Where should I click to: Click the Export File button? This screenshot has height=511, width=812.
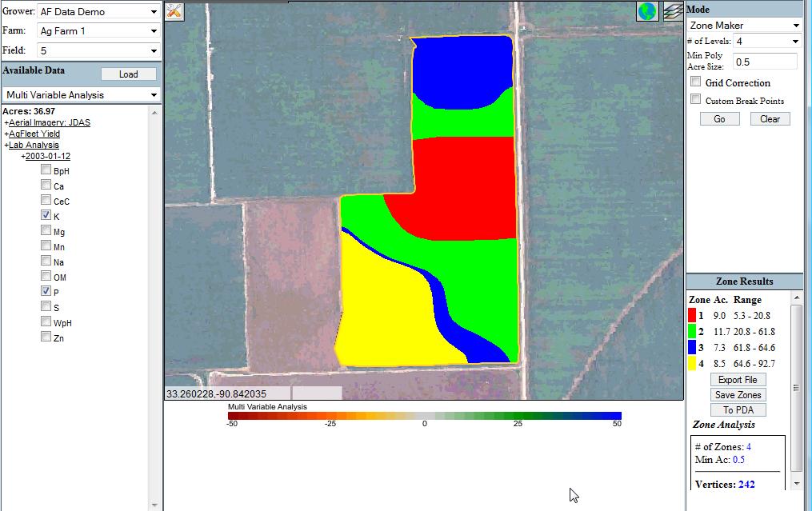737,379
